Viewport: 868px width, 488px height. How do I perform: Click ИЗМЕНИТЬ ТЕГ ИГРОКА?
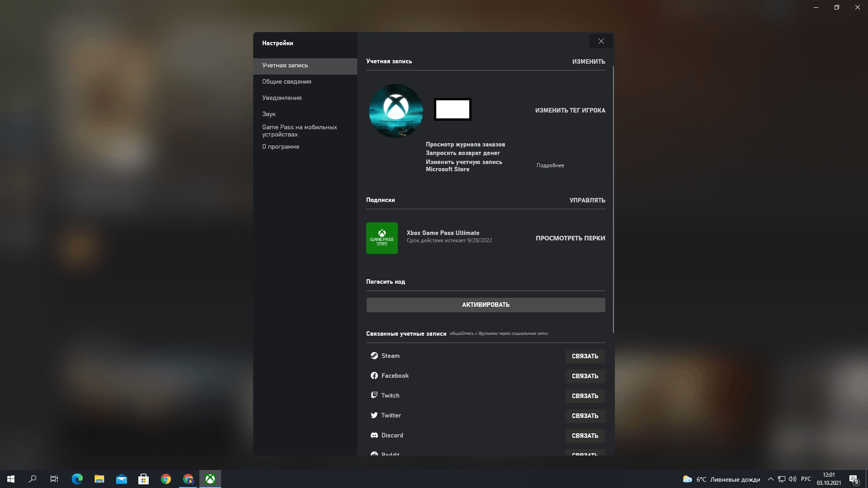pyautogui.click(x=570, y=110)
